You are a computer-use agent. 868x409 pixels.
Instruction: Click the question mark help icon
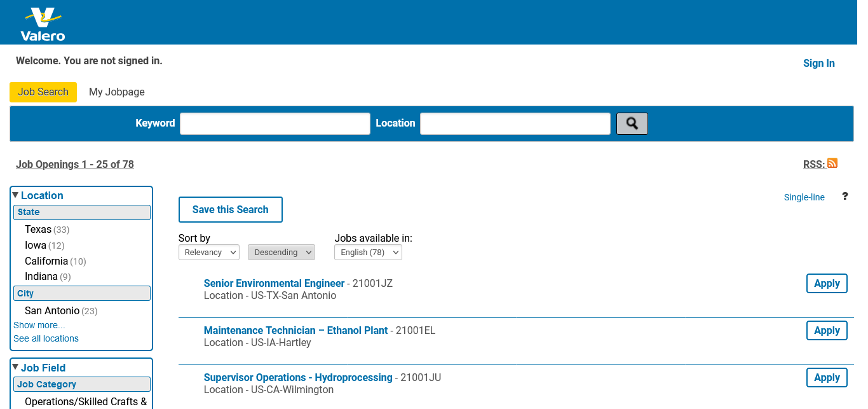(844, 197)
